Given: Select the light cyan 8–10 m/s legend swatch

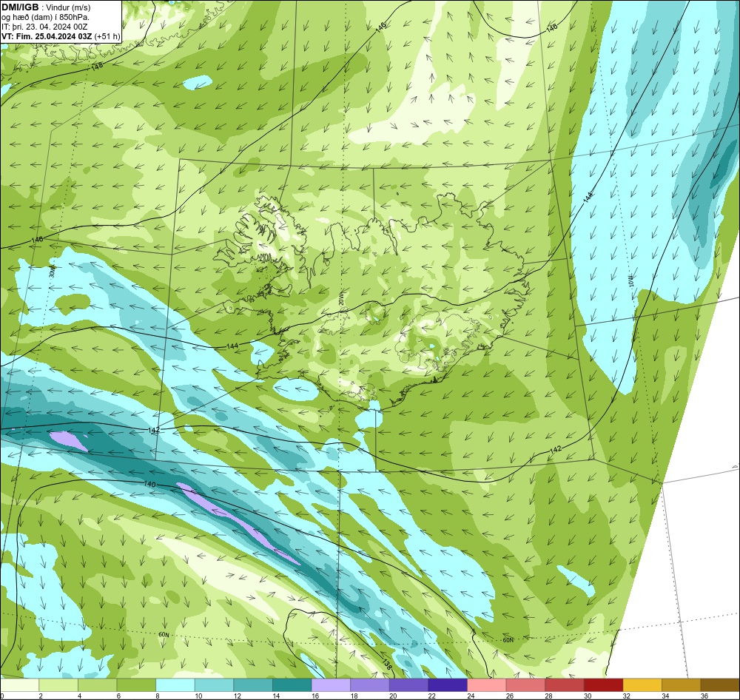Looking at the screenshot, I should pos(175,685).
